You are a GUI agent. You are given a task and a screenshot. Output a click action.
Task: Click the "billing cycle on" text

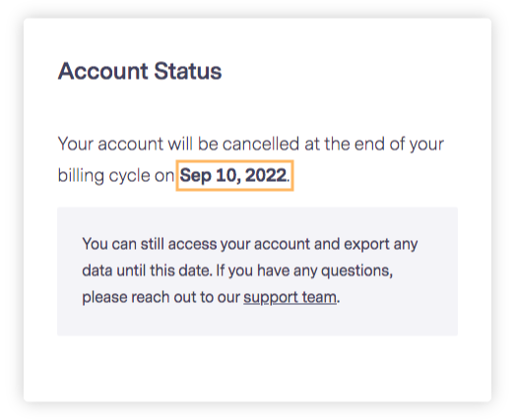click(116, 176)
